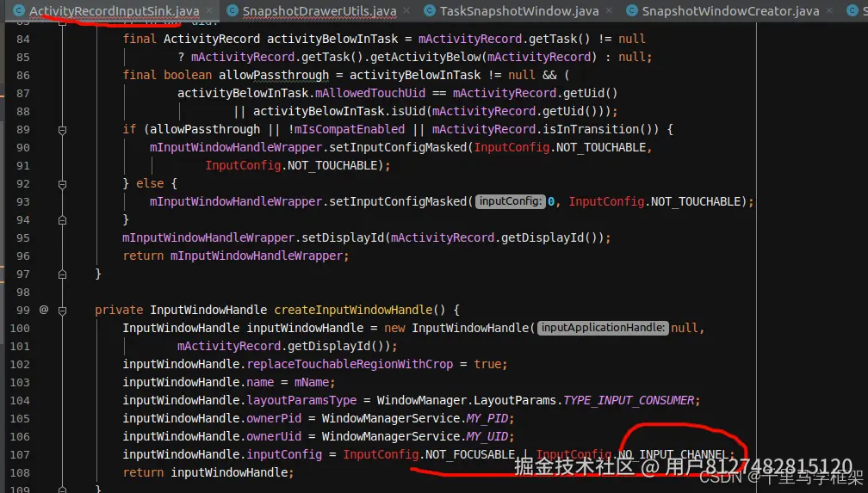Click NOT_FOCUSABLE on line 107
The height and width of the screenshot is (493, 868).
point(470,454)
